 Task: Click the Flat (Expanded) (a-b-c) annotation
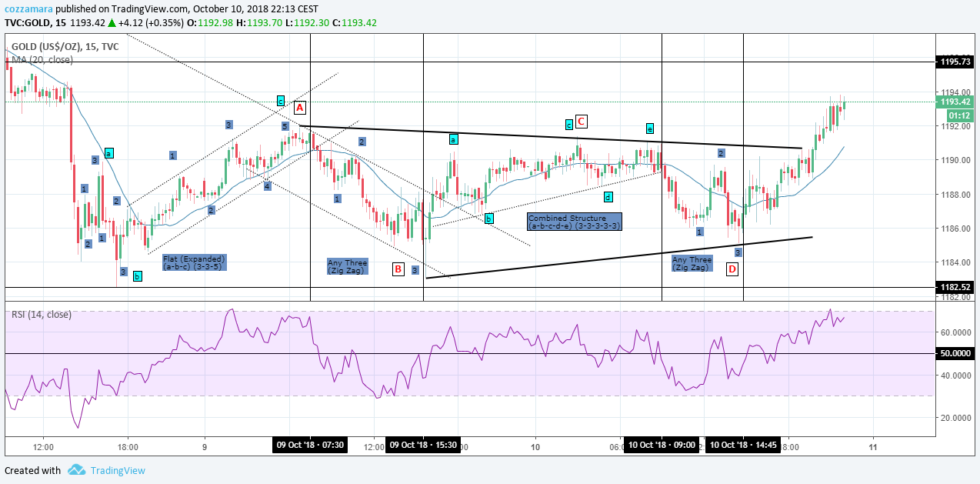click(x=195, y=263)
